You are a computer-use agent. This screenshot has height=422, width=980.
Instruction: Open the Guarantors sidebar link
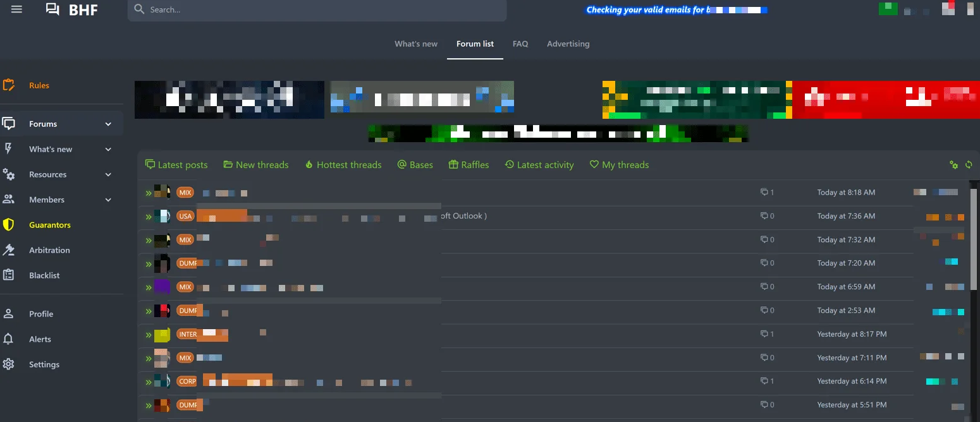click(x=50, y=225)
